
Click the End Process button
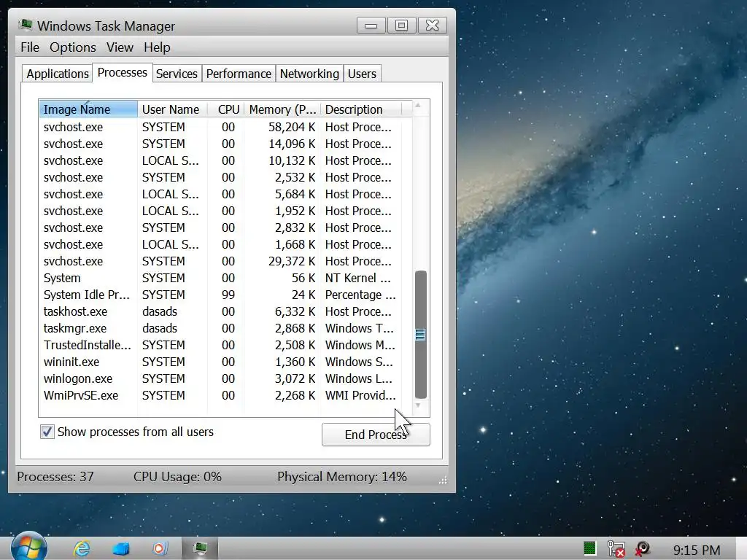(376, 435)
